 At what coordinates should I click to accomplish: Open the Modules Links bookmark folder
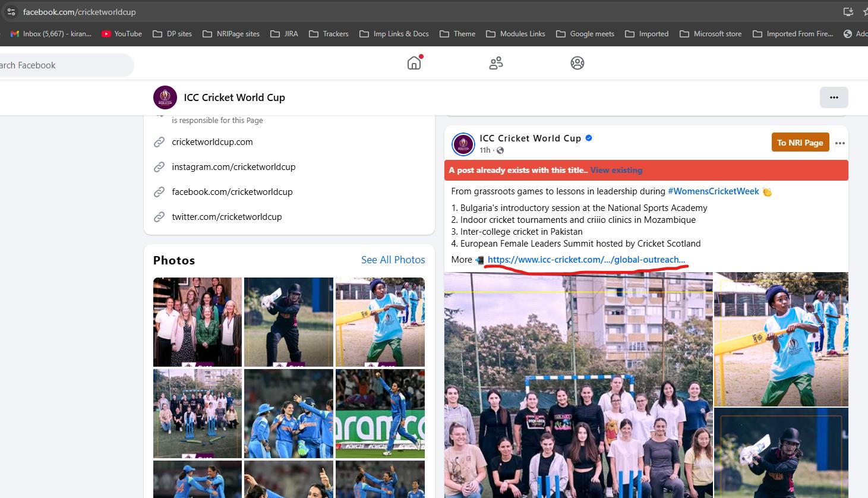point(516,34)
